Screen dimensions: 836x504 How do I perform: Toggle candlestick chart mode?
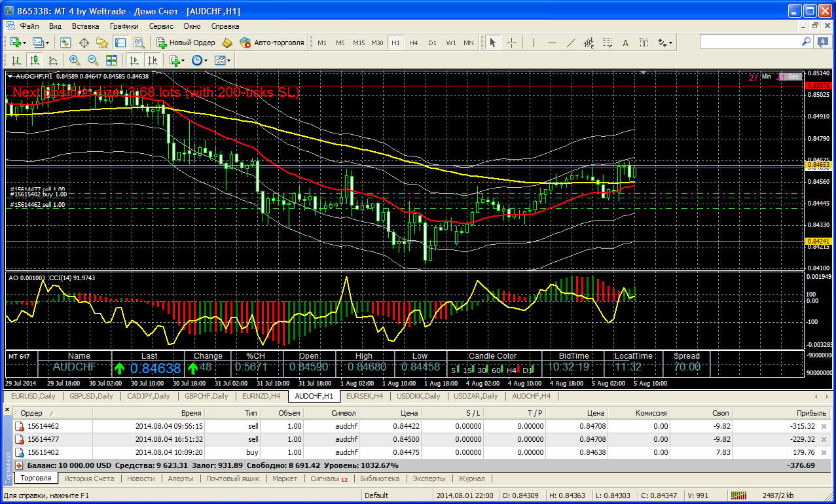(34, 60)
